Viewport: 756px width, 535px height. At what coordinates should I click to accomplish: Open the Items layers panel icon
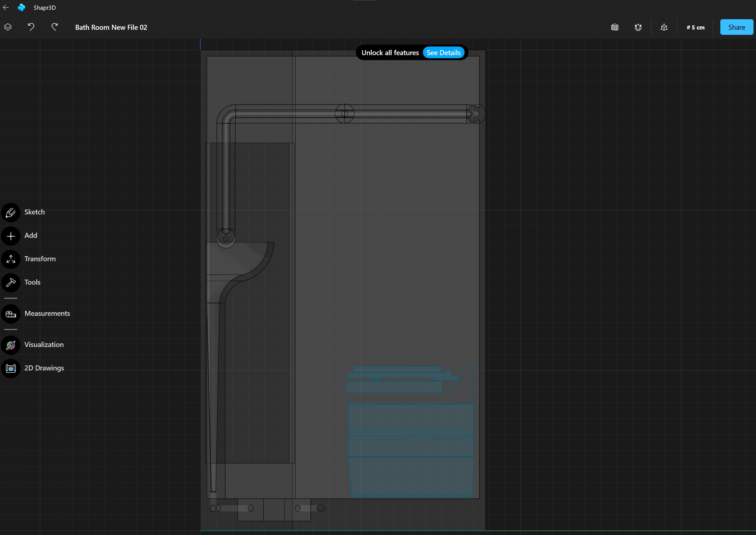pyautogui.click(x=8, y=27)
